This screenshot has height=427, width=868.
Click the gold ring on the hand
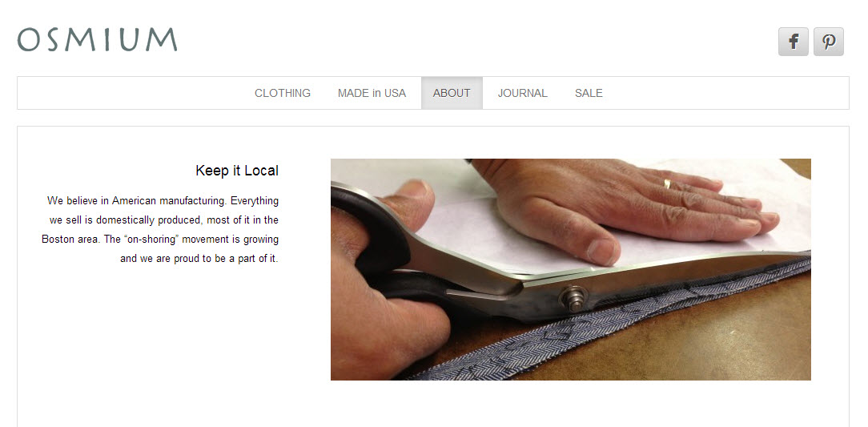(667, 184)
